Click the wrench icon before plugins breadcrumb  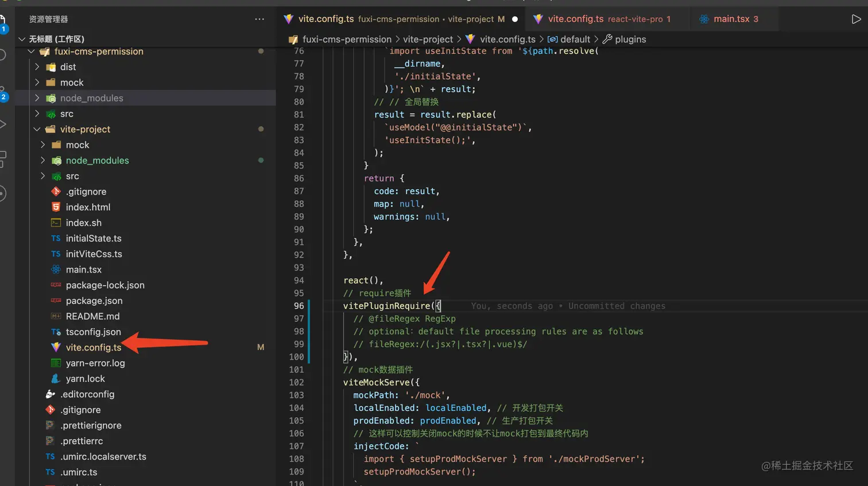click(607, 39)
